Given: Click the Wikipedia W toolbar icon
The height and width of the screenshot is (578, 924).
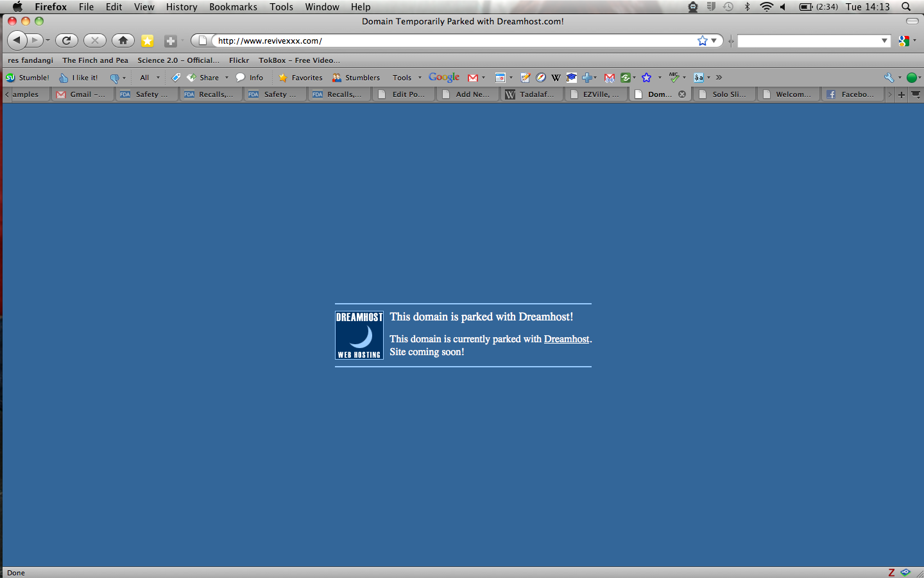Looking at the screenshot, I should 556,78.
